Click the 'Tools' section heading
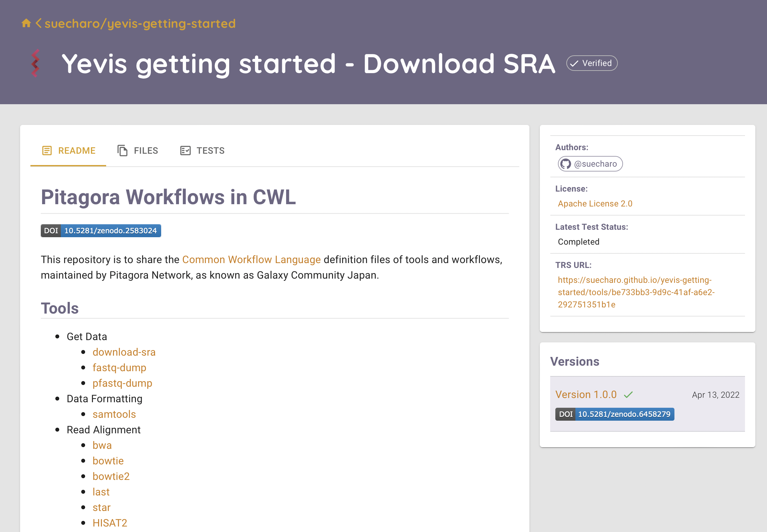Viewport: 767px width, 532px height. (x=60, y=308)
